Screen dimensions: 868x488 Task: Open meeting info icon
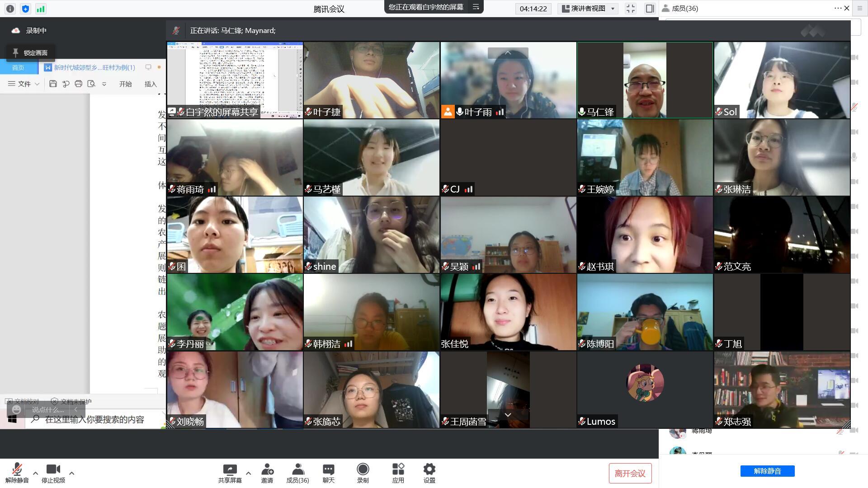tap(10, 9)
